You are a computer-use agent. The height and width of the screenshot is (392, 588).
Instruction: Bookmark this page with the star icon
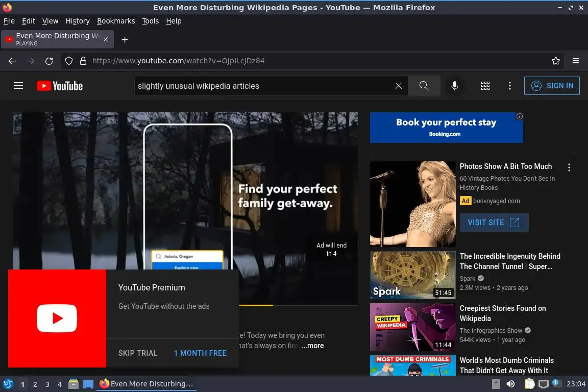pos(556,61)
